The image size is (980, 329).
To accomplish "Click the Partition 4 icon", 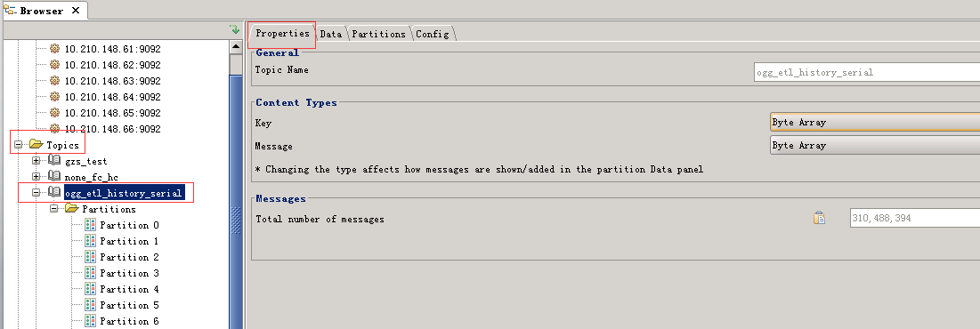I will [90, 289].
